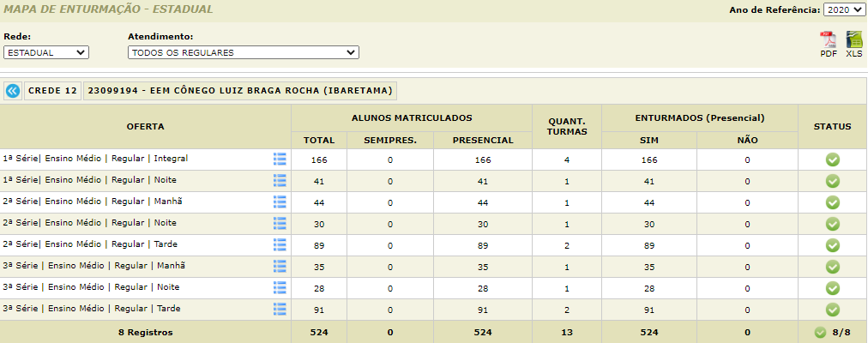868x343 pixels.
Task: Click the OFERTA column header
Action: [x=146, y=126]
